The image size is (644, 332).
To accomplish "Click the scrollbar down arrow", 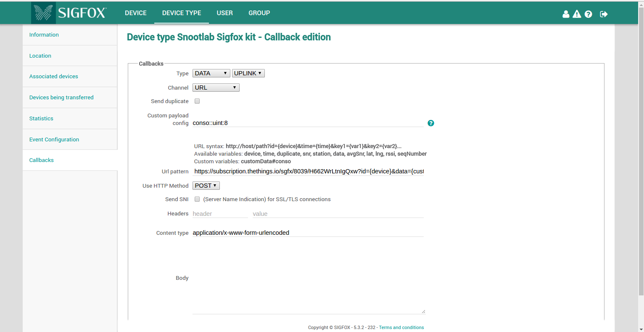I will [x=641, y=329].
